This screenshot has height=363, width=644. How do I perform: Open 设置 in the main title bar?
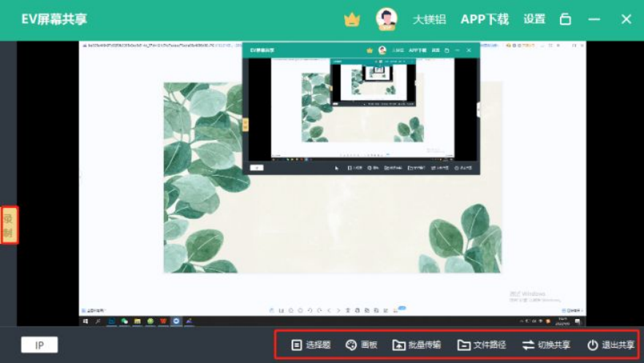(534, 19)
